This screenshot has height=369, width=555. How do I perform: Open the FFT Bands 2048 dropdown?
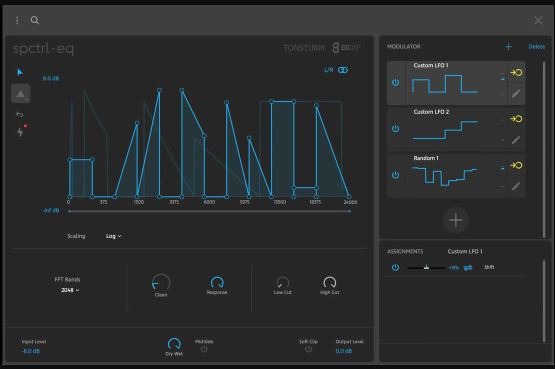[x=70, y=290]
